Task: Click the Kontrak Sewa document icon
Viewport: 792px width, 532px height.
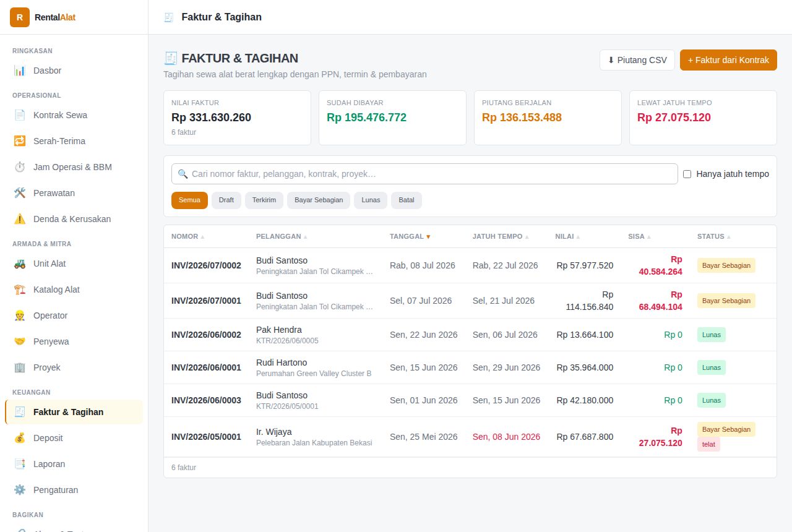Action: click(x=20, y=115)
